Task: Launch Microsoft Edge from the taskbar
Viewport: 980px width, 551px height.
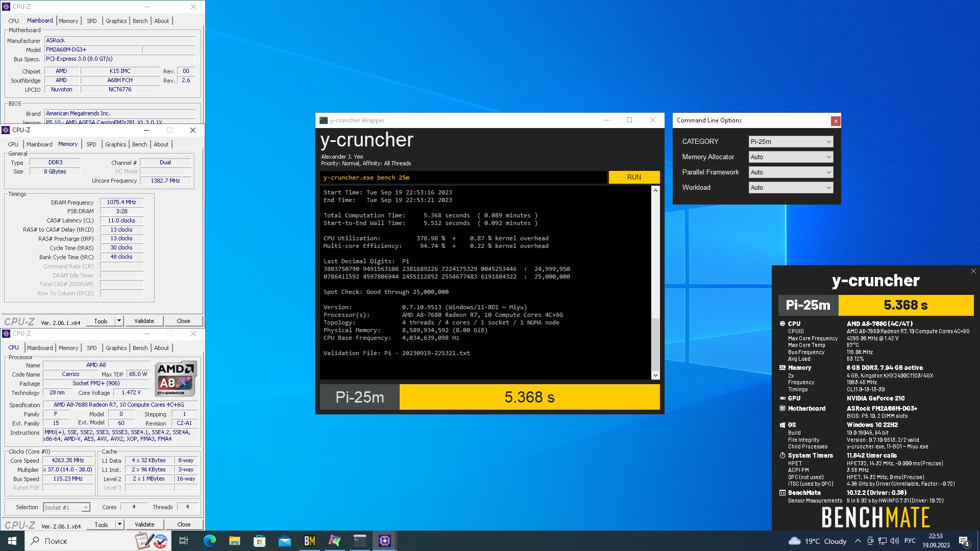Action: (209, 541)
